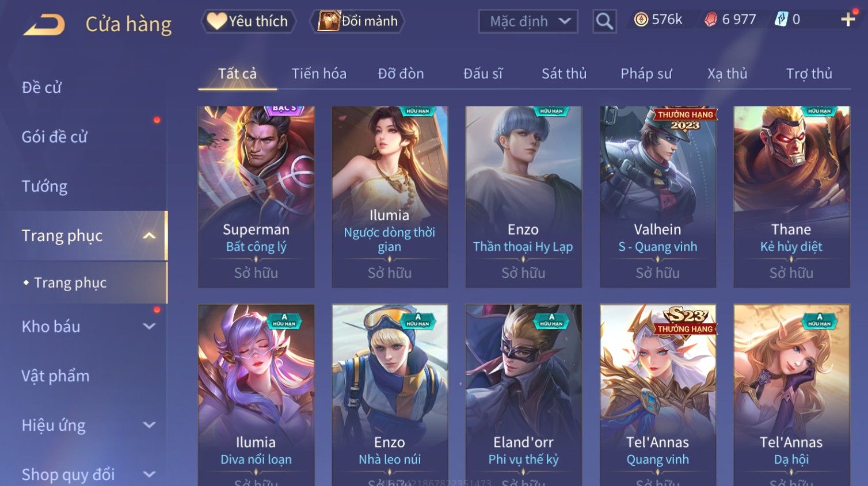Tap the plus icon to add currency
Viewport: 868px width, 486px height.
pyautogui.click(x=848, y=20)
